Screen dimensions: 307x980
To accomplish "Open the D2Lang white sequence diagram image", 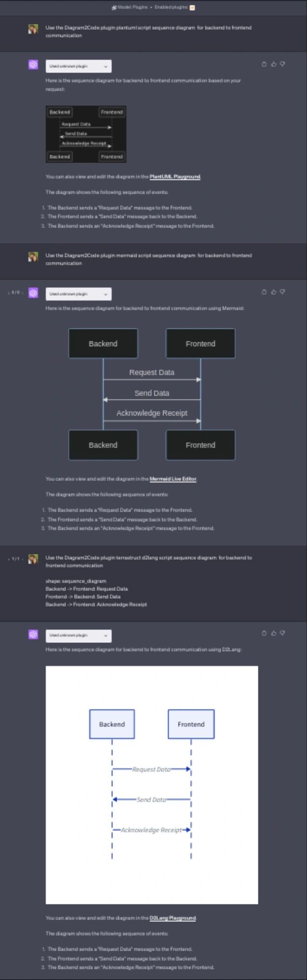I will coord(152,785).
